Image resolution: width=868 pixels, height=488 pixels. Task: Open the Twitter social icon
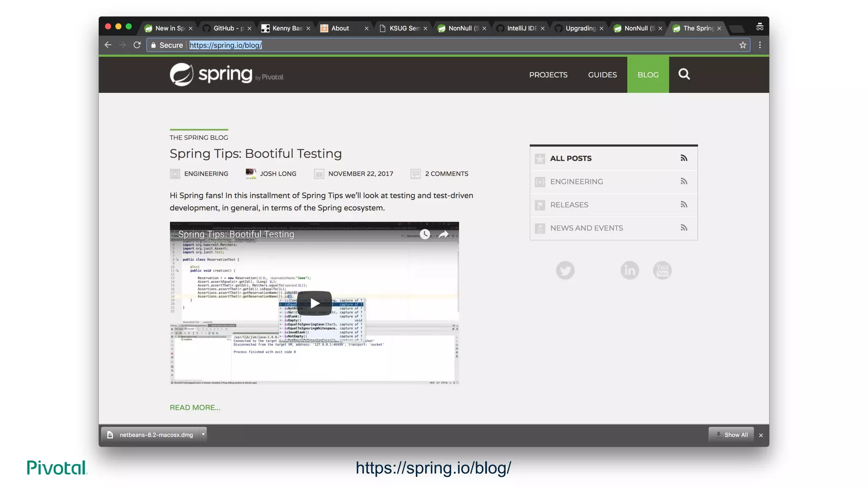(565, 270)
